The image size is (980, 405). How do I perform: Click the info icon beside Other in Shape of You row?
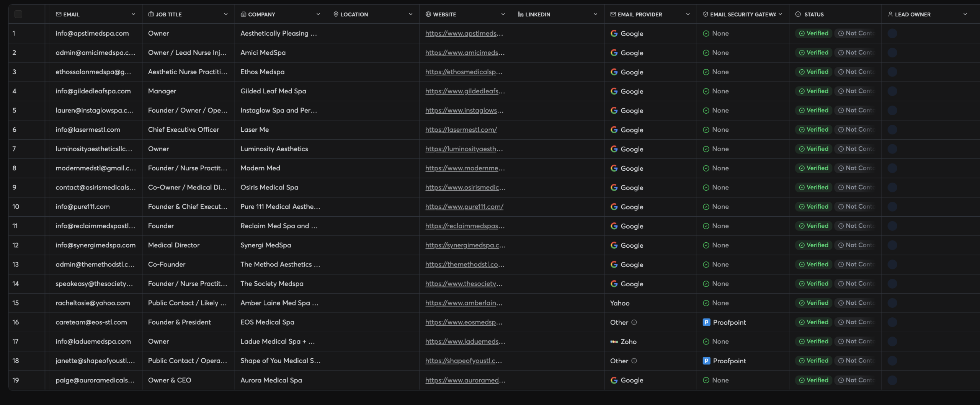[634, 361]
